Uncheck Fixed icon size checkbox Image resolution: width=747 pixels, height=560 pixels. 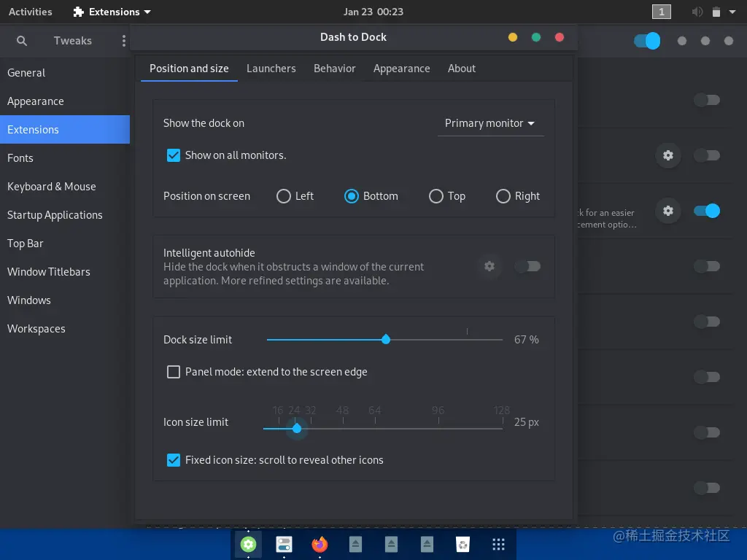click(174, 460)
